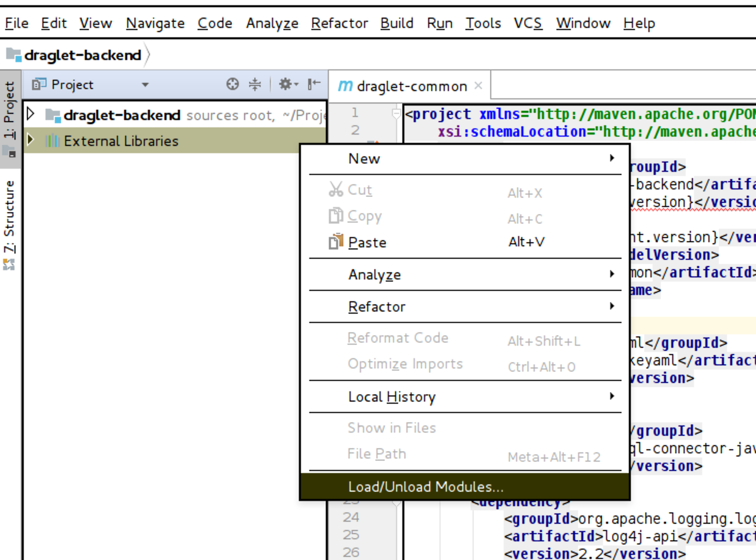Open the Help menu
Screen dimensions: 756x560
pyautogui.click(x=639, y=23)
